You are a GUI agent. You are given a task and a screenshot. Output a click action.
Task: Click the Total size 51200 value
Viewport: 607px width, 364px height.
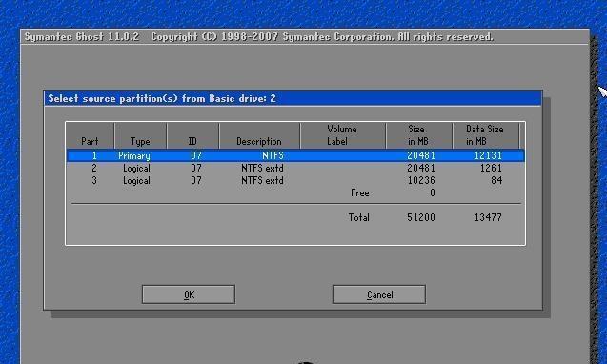[x=421, y=217]
